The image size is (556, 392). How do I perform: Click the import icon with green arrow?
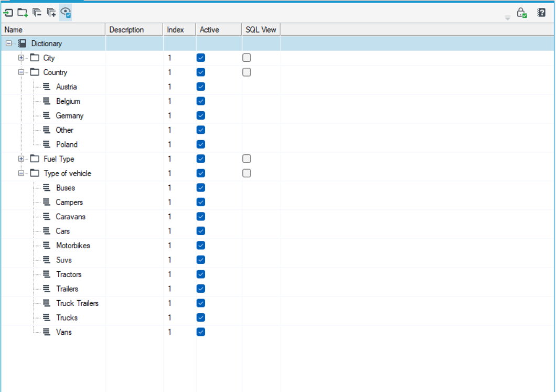click(x=8, y=13)
